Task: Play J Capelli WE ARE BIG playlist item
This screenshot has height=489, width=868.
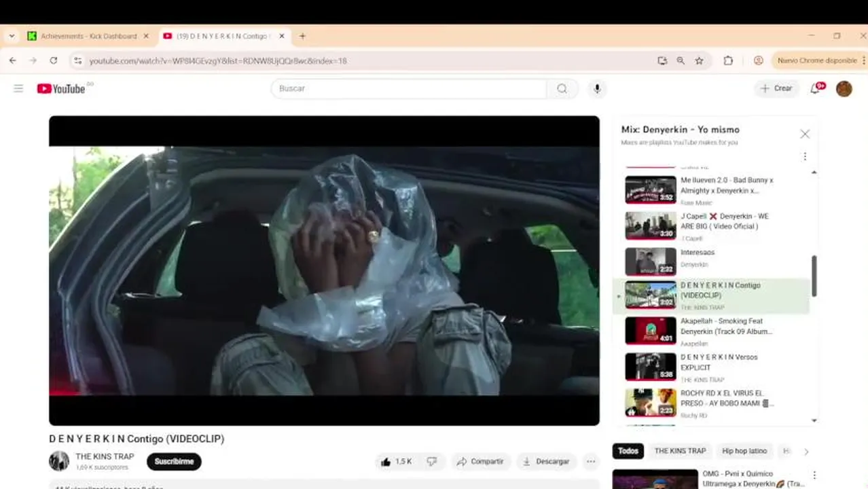Action: coord(711,225)
